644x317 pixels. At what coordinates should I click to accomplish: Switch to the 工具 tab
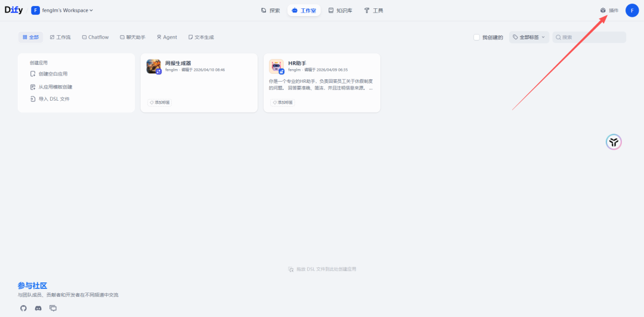[374, 10]
